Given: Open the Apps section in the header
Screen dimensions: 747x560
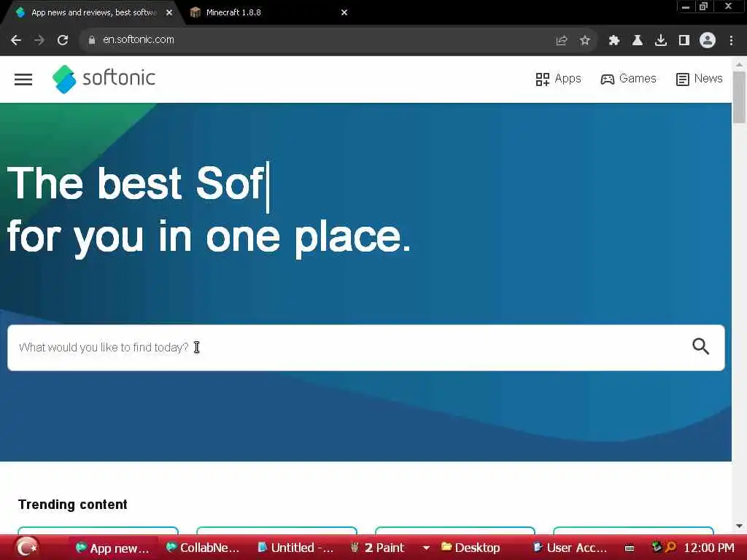Looking at the screenshot, I should point(558,79).
